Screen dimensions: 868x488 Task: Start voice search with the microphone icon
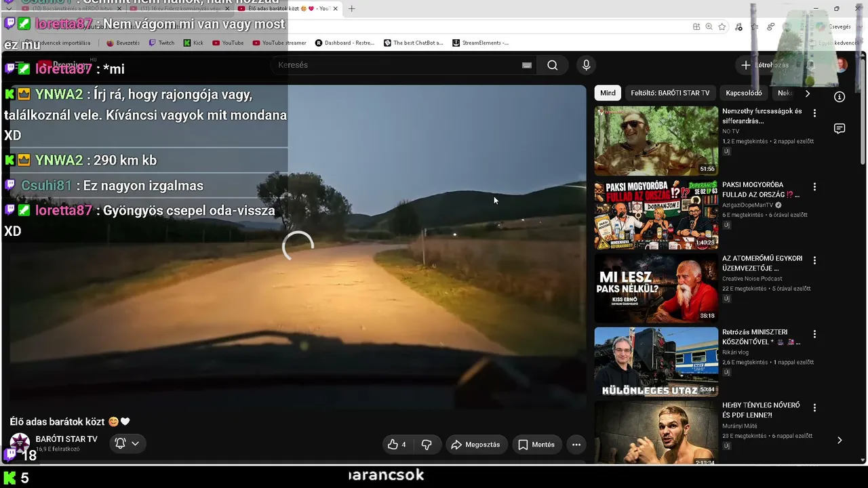click(587, 65)
